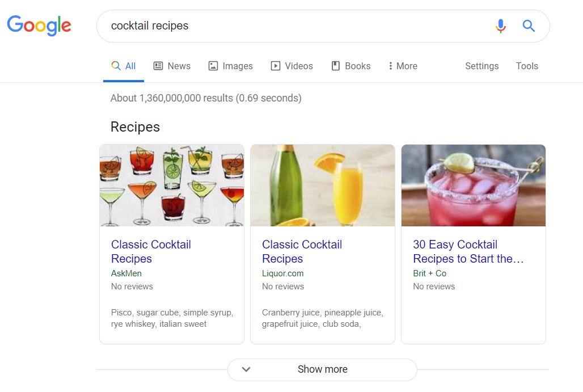Open the More search categories dropdown
The image size is (583, 392).
pyautogui.click(x=403, y=66)
